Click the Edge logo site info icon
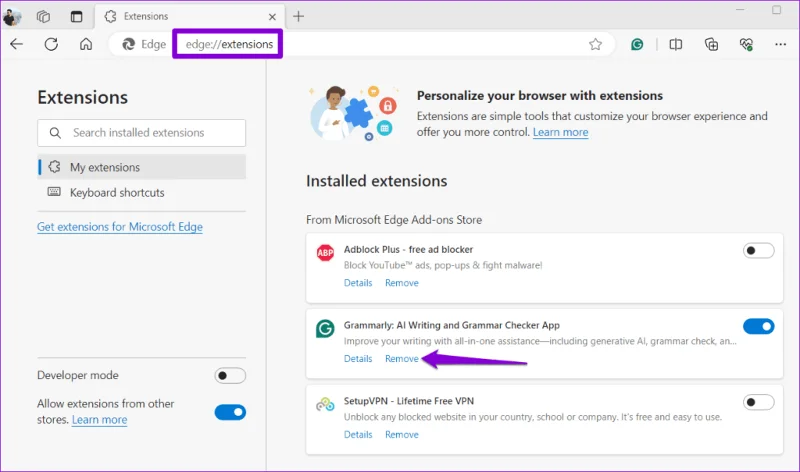 (x=129, y=44)
